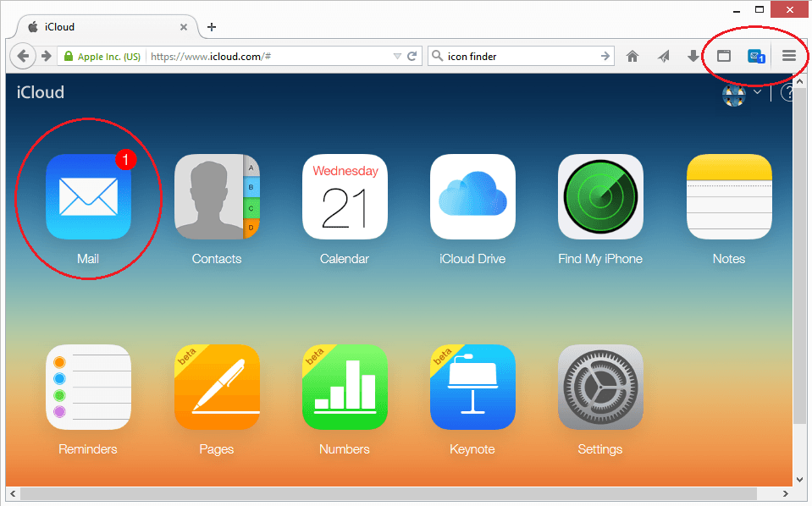This screenshot has height=506, width=812.
Task: Open the iCloud Mail app
Action: pos(88,196)
